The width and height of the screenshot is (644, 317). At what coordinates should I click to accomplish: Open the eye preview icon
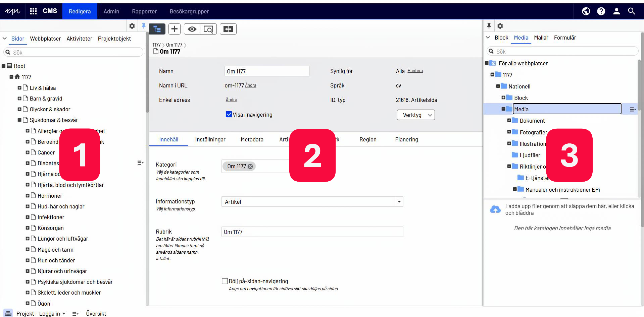[x=192, y=29]
